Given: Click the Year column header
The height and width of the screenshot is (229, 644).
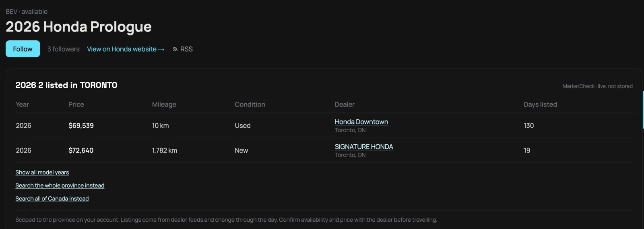Looking at the screenshot, I should [22, 104].
